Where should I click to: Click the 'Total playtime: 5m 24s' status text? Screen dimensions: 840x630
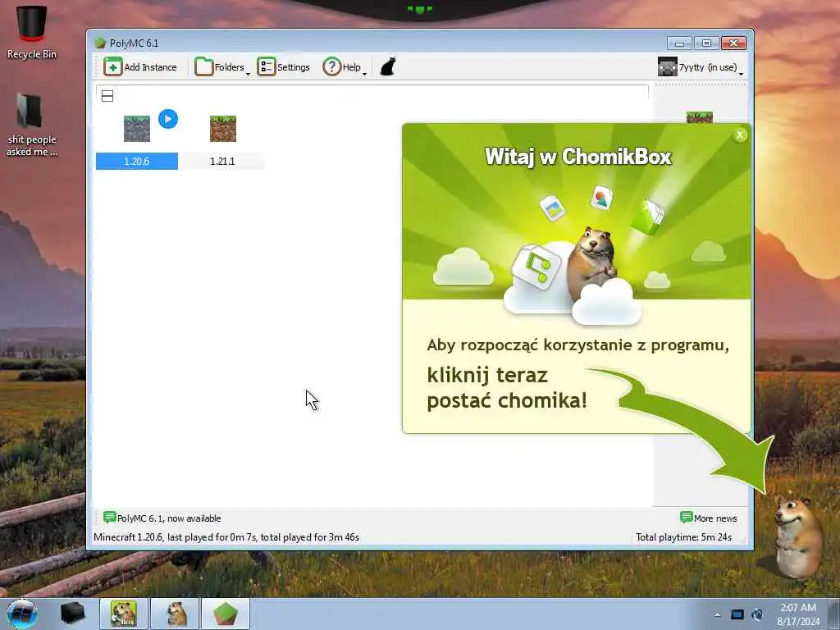683,536
